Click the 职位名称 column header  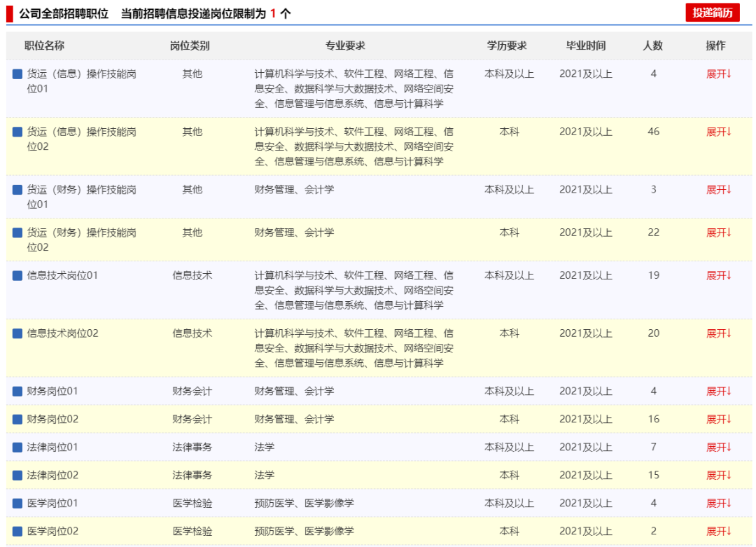tap(45, 46)
